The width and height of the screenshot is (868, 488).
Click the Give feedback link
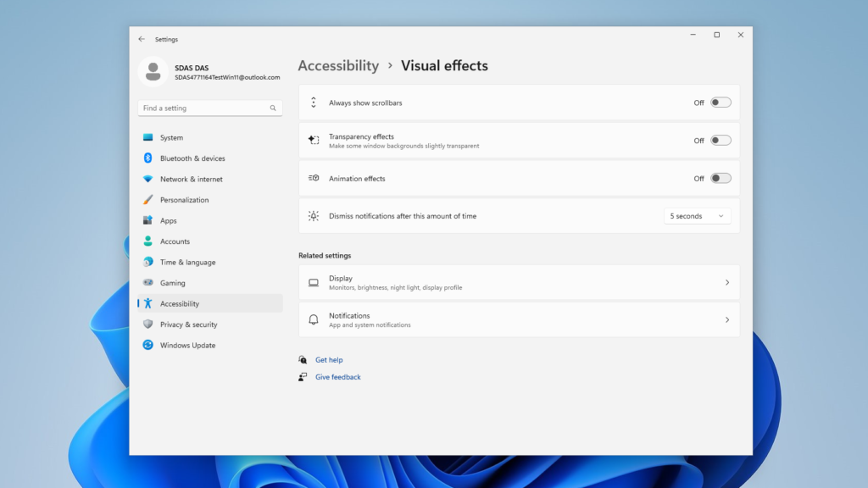coord(337,377)
